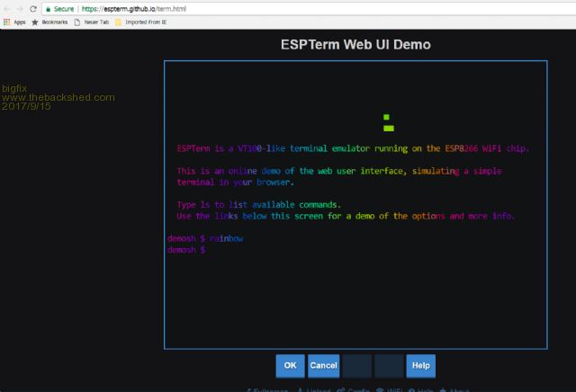Screen dimensions: 576x392
Task: Open the Upload link in footer
Action: pos(315,390)
